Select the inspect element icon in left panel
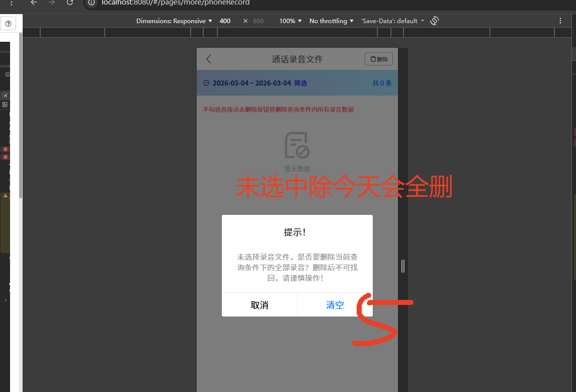Screen dimensions: 576x392 [x=5, y=95]
